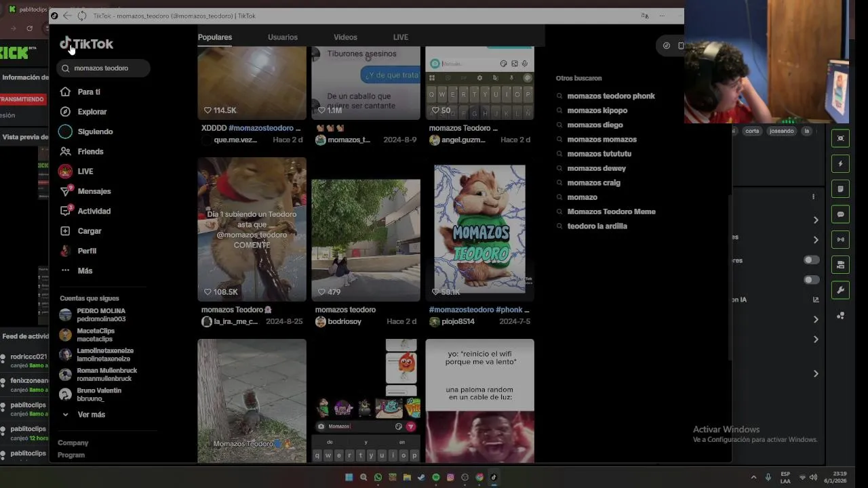The width and height of the screenshot is (868, 488).
Task: Click the lightning bolt icon in Kick sidebar
Action: click(841, 163)
